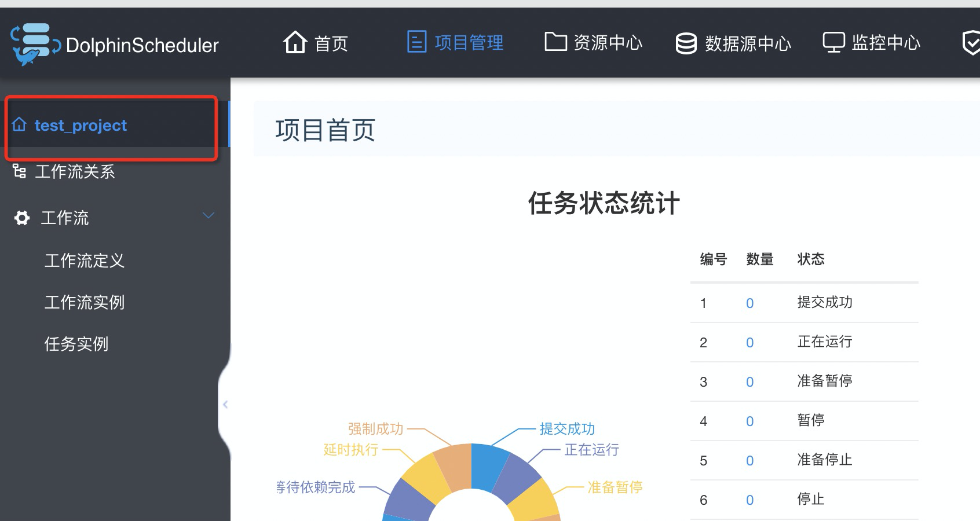The height and width of the screenshot is (521, 980).
Task: Click the DolphinScheduler brand text
Action: pos(142,45)
